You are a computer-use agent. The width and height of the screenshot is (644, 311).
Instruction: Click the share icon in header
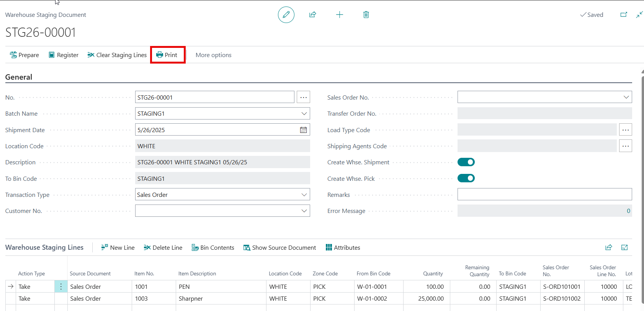312,15
